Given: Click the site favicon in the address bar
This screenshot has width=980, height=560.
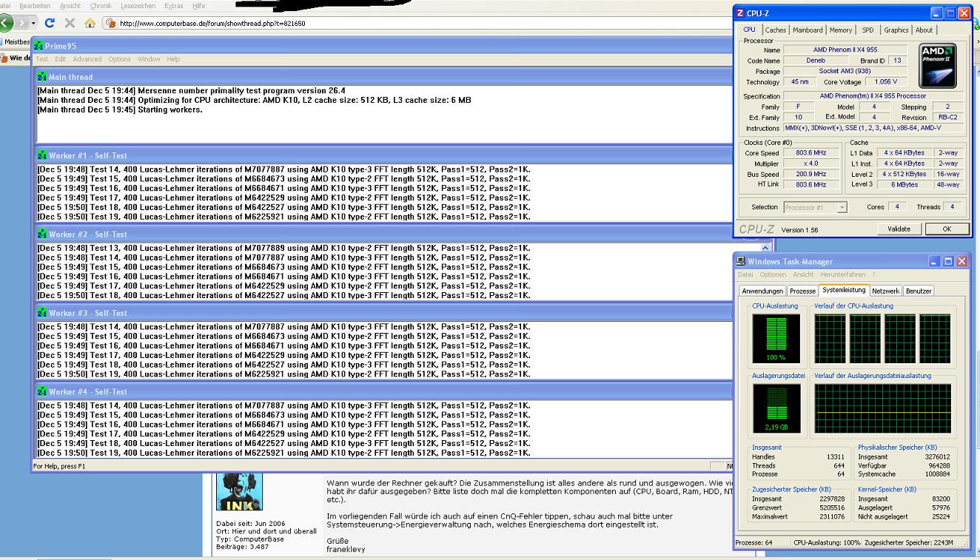Looking at the screenshot, I should click(x=112, y=23).
